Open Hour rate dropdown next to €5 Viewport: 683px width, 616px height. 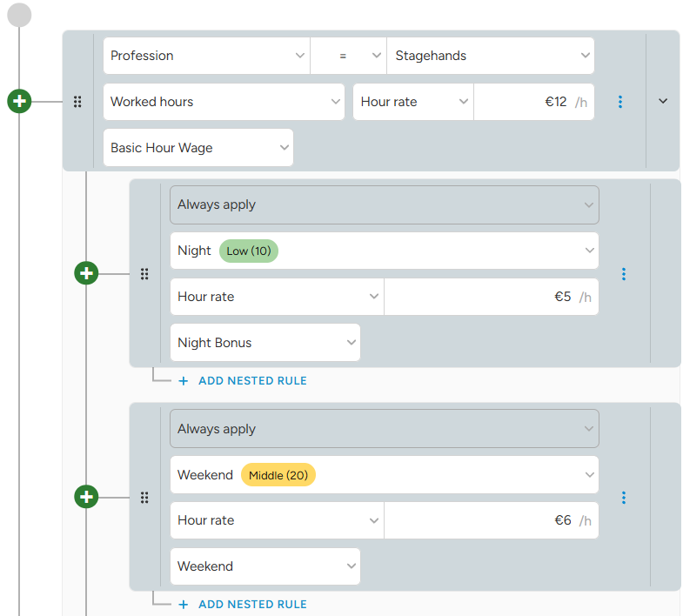277,296
